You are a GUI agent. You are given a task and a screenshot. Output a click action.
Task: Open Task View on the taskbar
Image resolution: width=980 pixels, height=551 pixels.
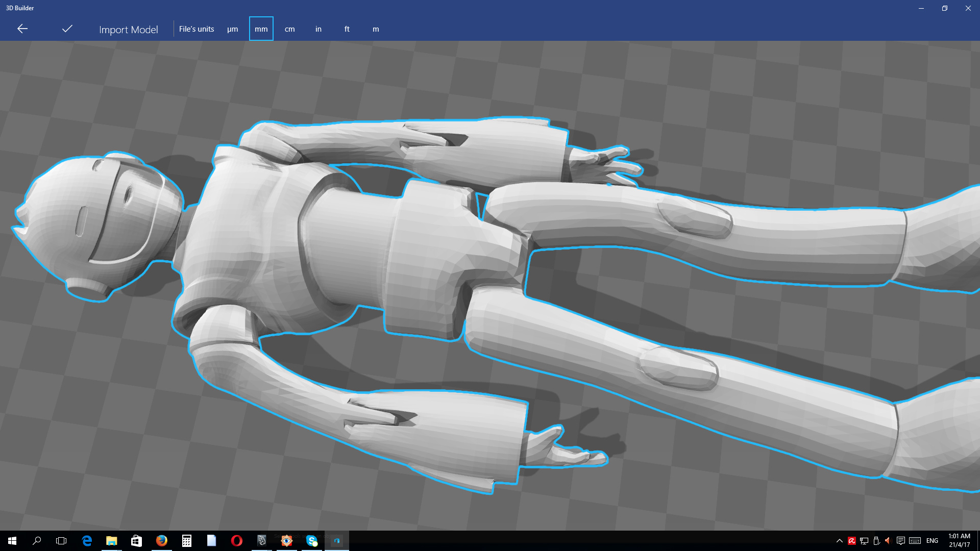(61, 541)
